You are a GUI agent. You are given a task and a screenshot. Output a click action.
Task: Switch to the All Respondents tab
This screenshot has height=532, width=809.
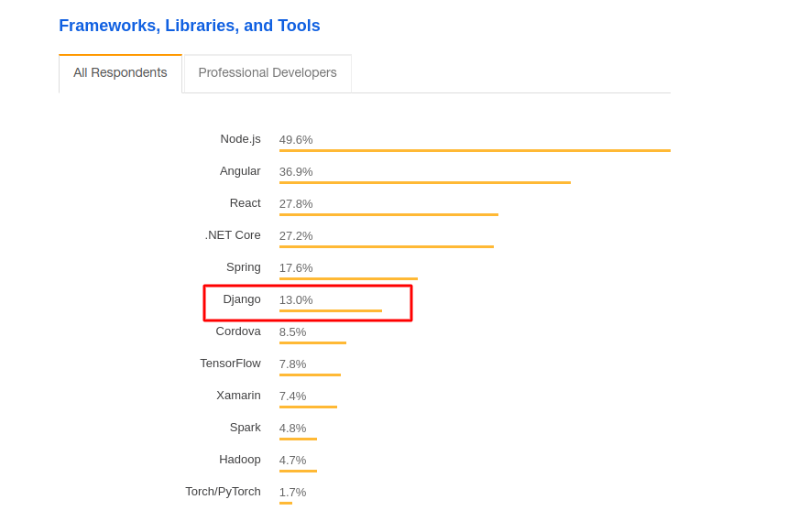coord(120,73)
